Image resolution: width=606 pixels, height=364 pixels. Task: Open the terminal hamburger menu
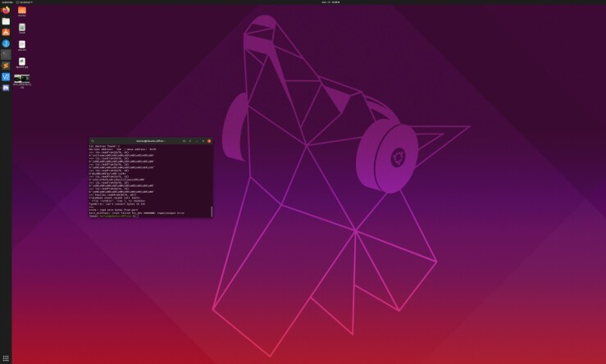click(190, 141)
